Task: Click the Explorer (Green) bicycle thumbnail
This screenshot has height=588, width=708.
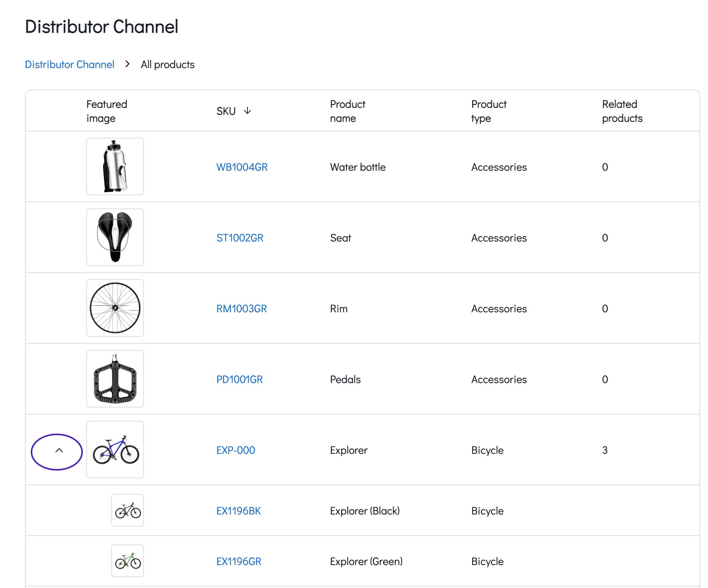Action: [128, 561]
